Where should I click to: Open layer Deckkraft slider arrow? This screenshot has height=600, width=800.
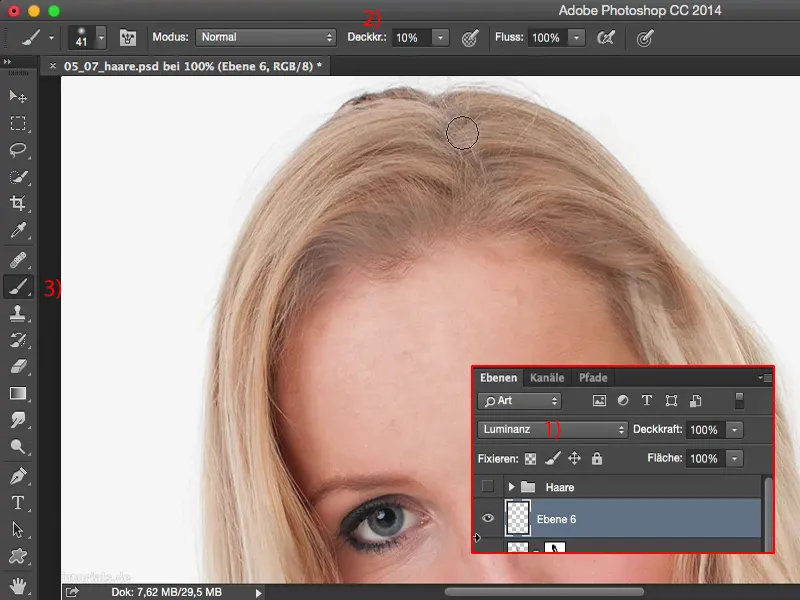[735, 430]
